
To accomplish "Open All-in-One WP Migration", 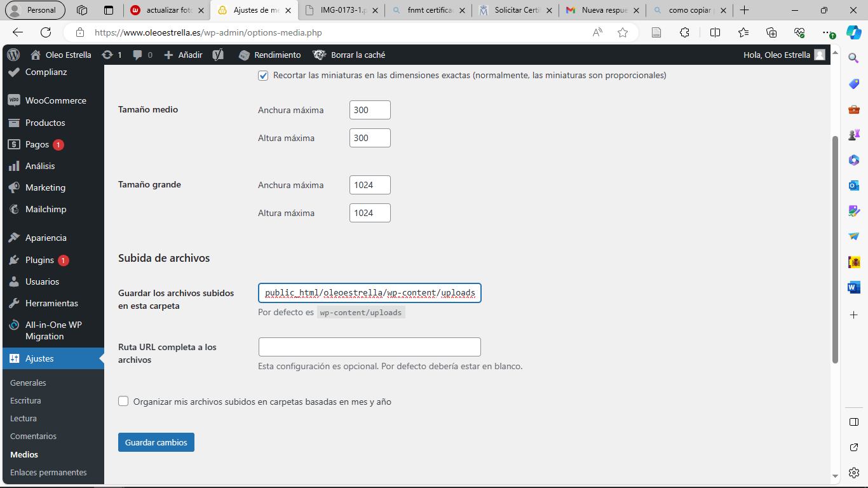I will (53, 330).
